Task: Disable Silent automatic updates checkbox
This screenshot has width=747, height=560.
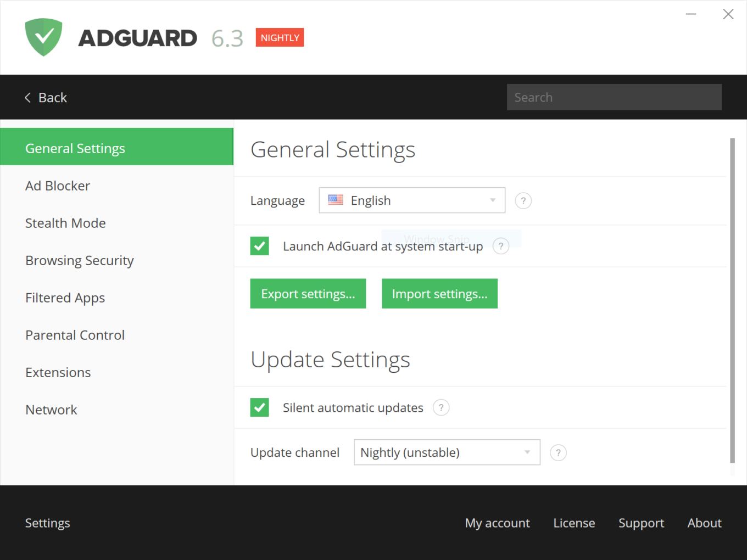Action: click(x=260, y=407)
